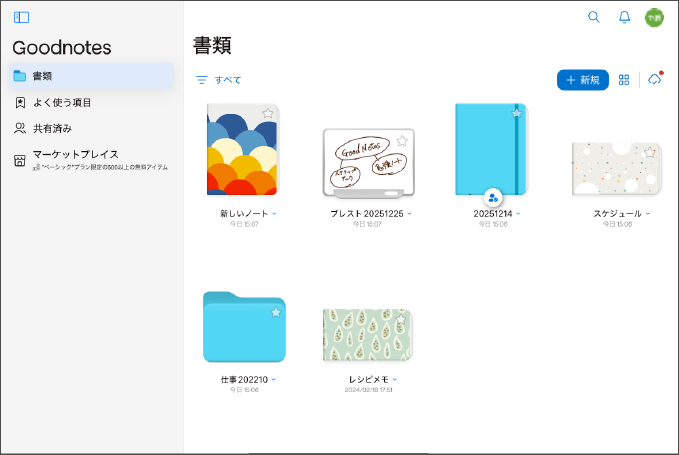Collapse the sidebar with the panel icon
Screen dimensions: 679x455
pos(21,17)
